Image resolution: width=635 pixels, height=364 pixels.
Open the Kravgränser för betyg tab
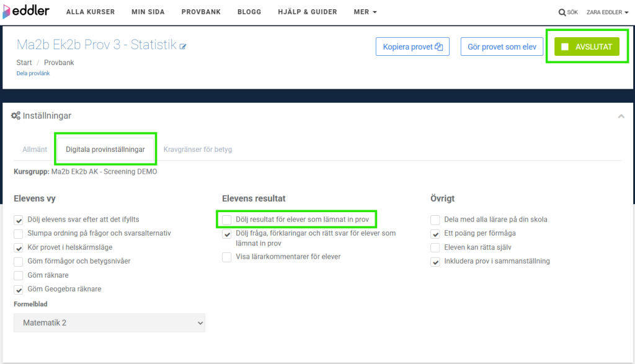click(x=198, y=149)
